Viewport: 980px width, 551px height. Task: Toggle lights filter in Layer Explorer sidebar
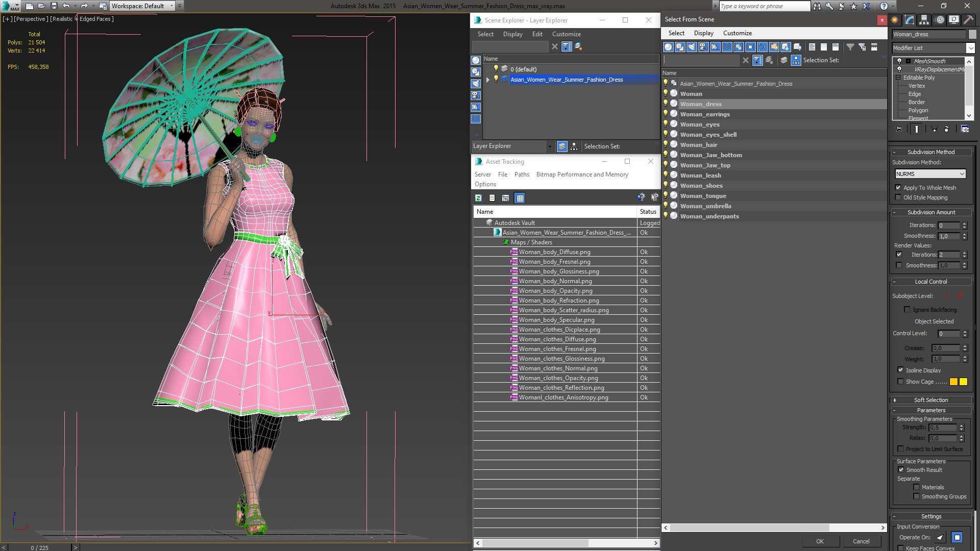pos(476,84)
